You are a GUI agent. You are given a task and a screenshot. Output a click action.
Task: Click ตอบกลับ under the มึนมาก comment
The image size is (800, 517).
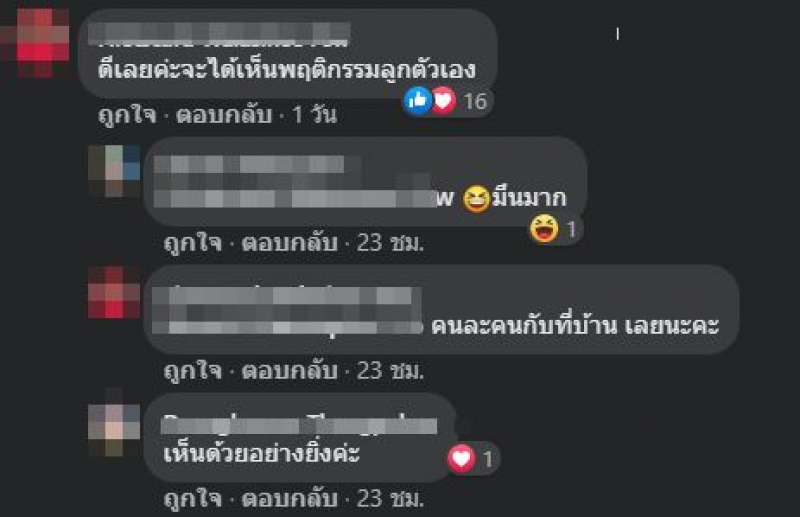289,243
